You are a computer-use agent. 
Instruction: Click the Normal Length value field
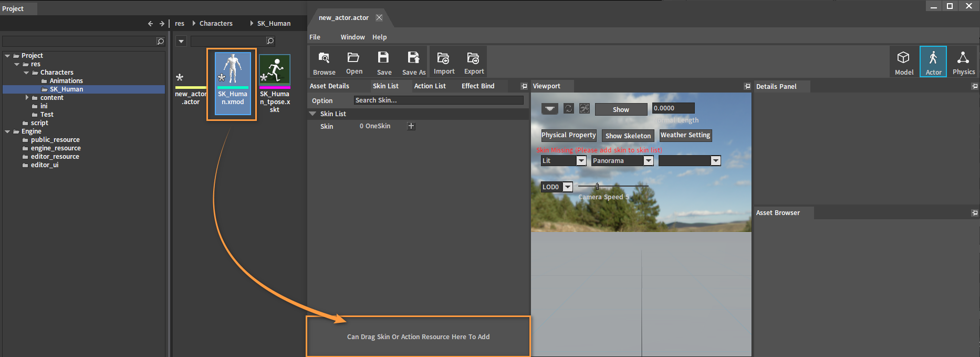pyautogui.click(x=673, y=108)
